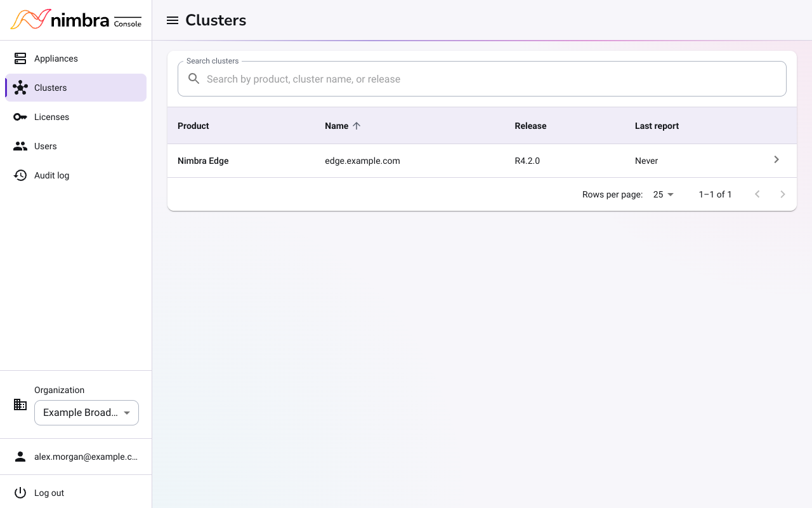This screenshot has height=508, width=812.
Task: Open the Users page
Action: [76, 146]
